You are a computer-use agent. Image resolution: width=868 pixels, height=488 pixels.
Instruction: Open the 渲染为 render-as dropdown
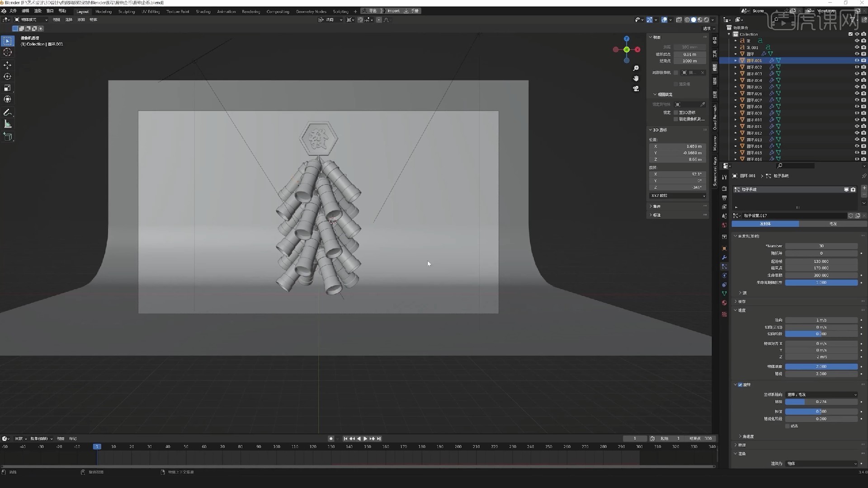(821, 464)
